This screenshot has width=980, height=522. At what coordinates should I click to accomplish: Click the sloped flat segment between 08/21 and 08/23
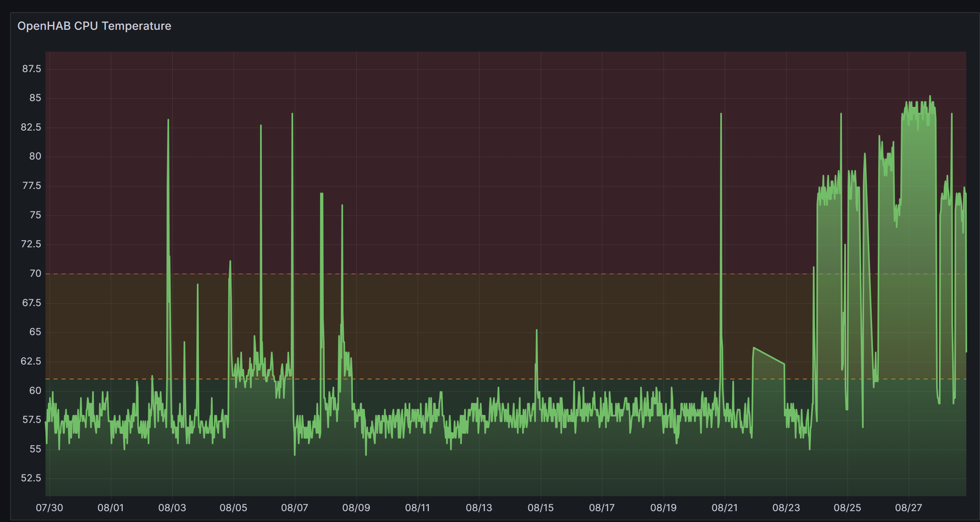point(768,356)
